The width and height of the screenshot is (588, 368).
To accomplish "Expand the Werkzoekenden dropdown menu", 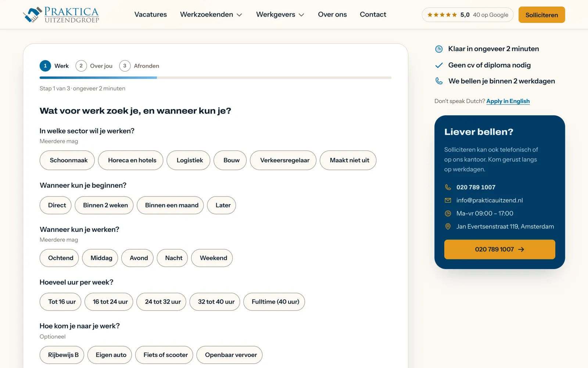I will tap(211, 15).
